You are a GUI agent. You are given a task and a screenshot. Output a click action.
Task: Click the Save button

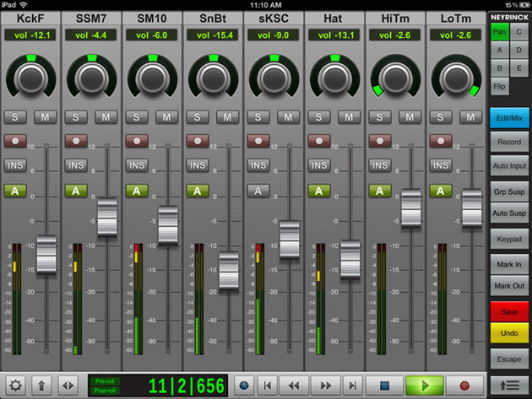509,311
